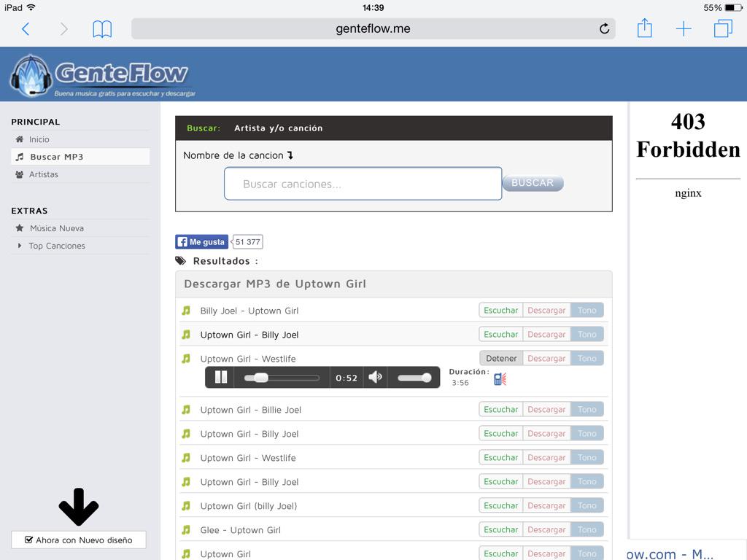747x560 pixels.
Task: Click the music icon beside Buscar MP3
Action: point(20,157)
